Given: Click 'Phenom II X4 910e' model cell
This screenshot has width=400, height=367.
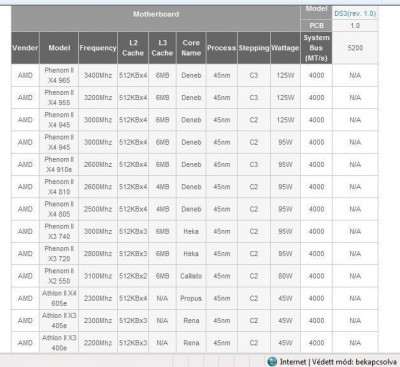Looking at the screenshot, I should click(x=59, y=164).
